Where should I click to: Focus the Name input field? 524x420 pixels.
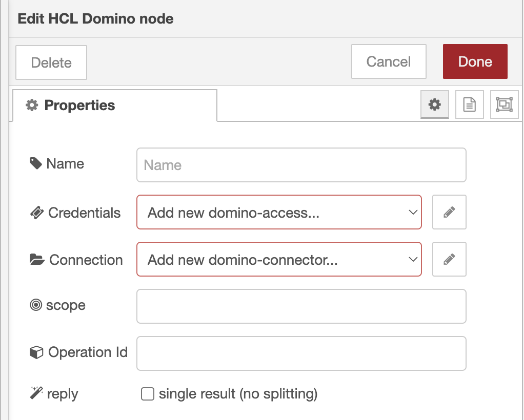click(x=301, y=165)
